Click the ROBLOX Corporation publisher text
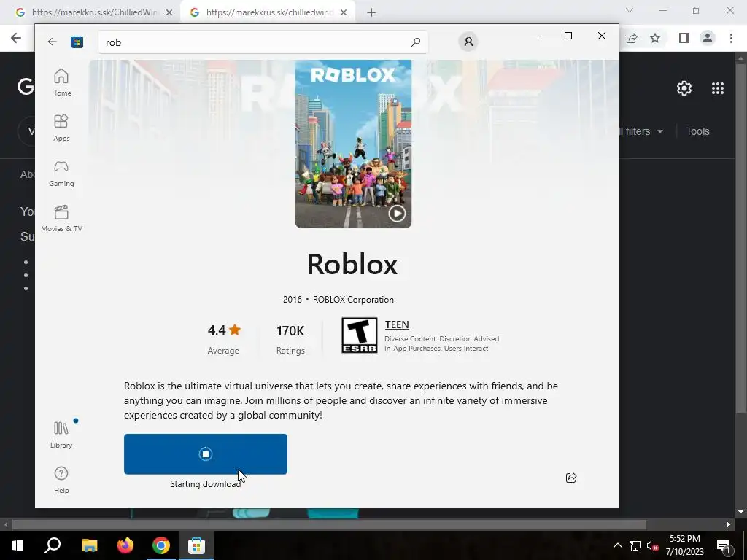 pyautogui.click(x=353, y=300)
